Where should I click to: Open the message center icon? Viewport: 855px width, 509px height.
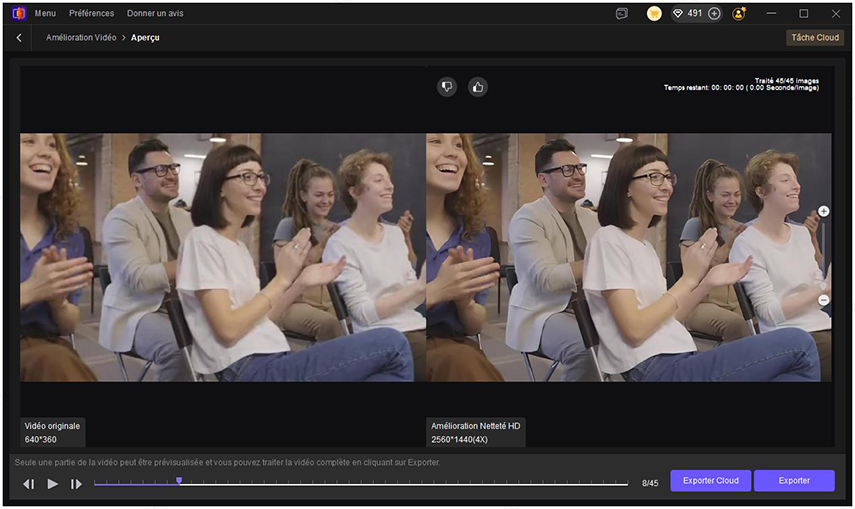click(622, 14)
